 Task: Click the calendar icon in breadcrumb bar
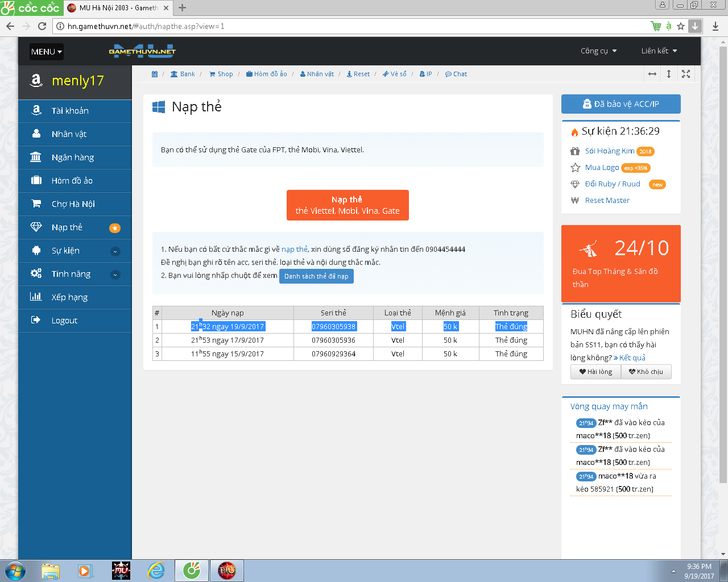(155, 74)
